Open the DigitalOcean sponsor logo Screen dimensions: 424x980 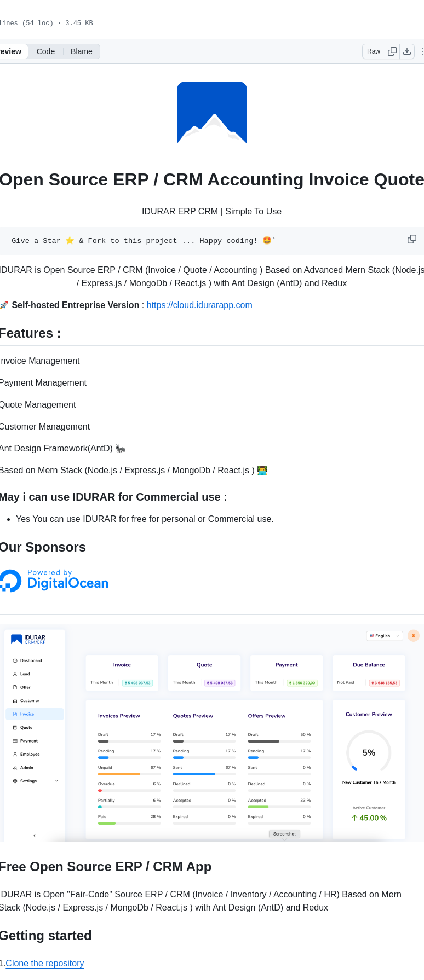click(54, 581)
